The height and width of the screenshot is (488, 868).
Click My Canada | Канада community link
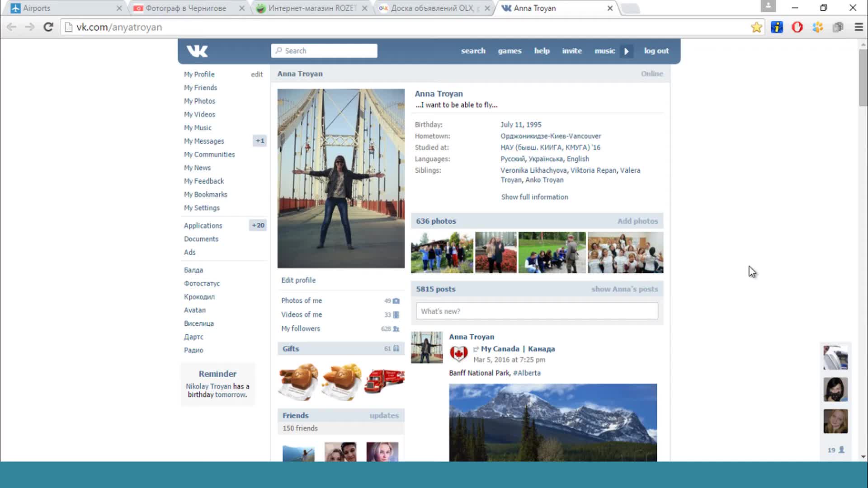[518, 349]
